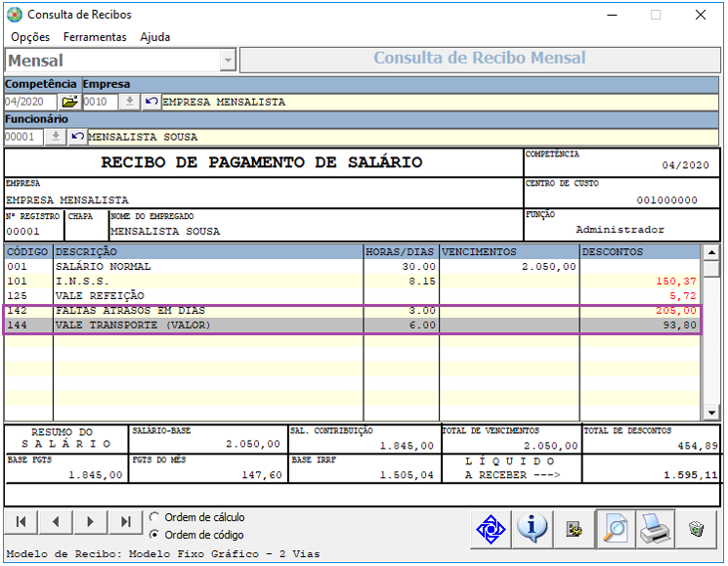
Task: Expand the Mensal dropdown arrow
Action: tap(228, 61)
